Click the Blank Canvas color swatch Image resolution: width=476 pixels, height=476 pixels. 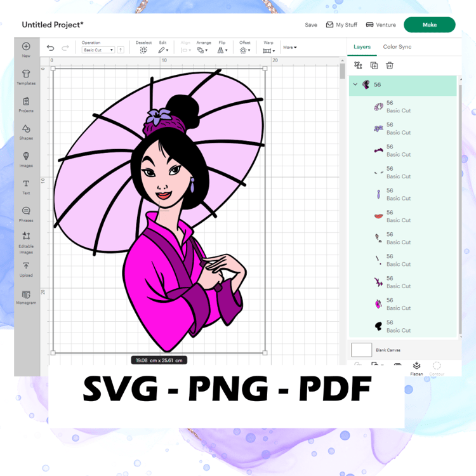point(361,350)
